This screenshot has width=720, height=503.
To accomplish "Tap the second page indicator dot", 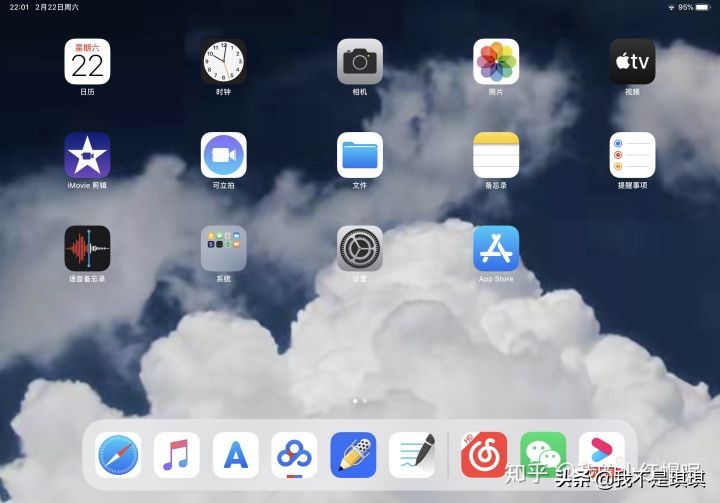I will click(x=365, y=401).
